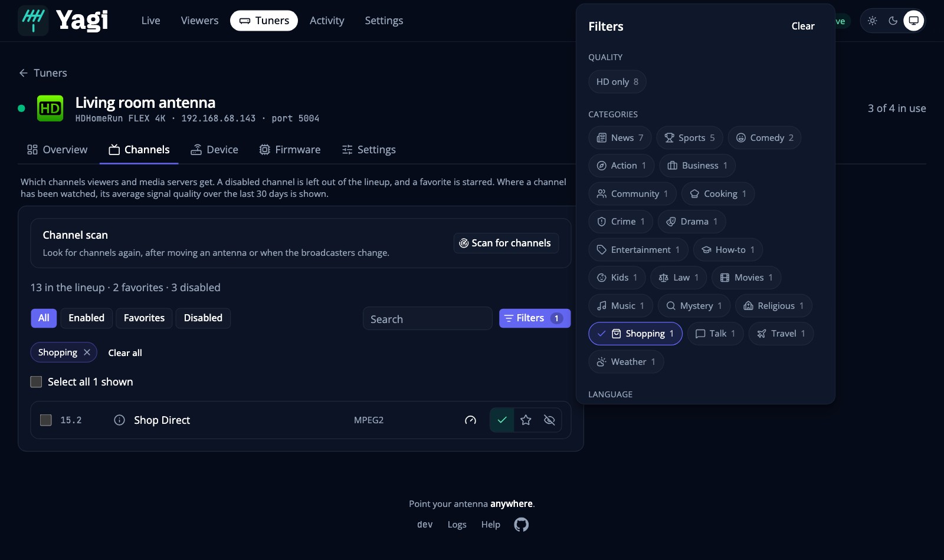Image resolution: width=944 pixels, height=560 pixels.
Task: Show only Favorites channels
Action: [x=144, y=318]
